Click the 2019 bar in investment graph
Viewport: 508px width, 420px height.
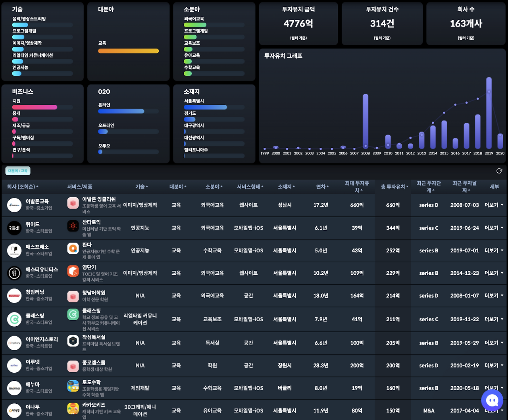(489, 113)
